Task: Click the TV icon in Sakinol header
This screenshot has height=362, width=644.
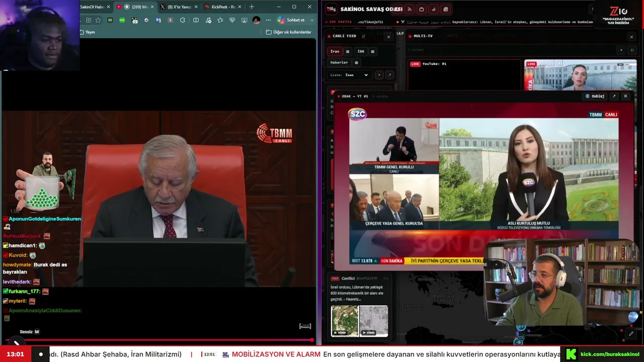Action: click(x=422, y=9)
